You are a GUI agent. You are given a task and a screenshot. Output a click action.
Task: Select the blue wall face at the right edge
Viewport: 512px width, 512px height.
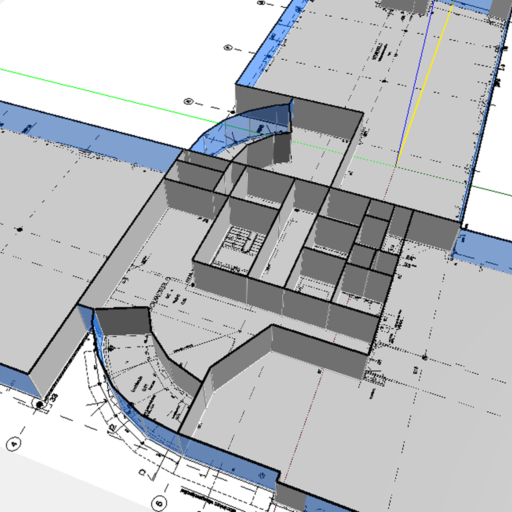(x=483, y=250)
